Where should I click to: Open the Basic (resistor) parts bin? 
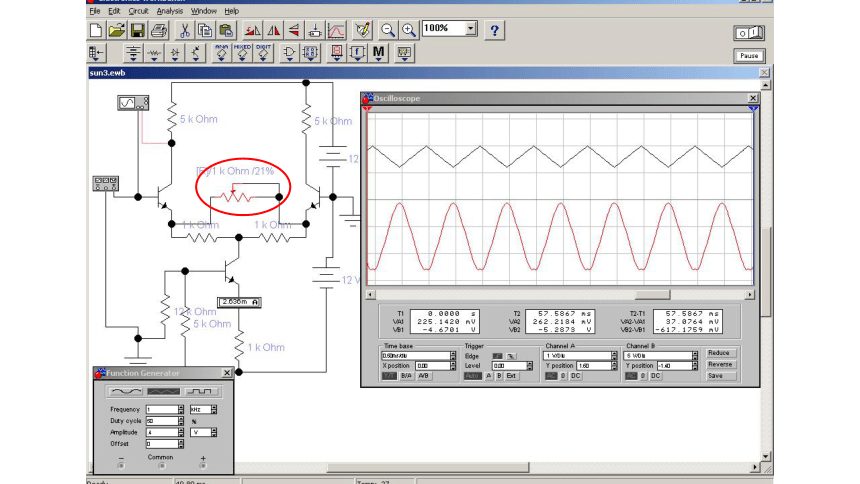point(154,53)
